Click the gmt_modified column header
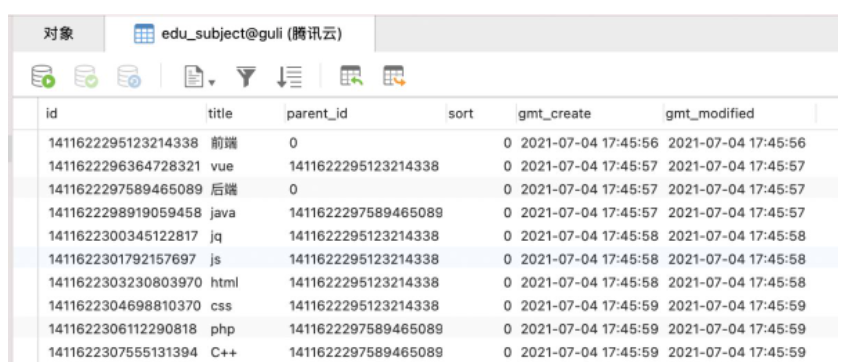846x362 pixels. (709, 114)
